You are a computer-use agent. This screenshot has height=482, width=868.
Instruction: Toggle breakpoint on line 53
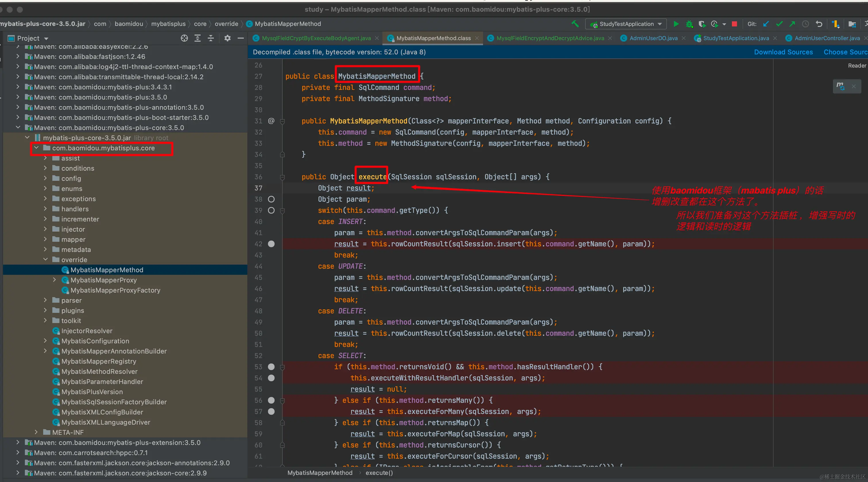tap(271, 367)
